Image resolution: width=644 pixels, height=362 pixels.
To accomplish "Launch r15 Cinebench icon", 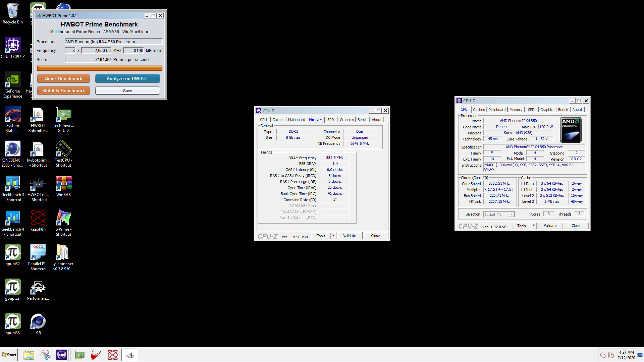I will [x=38, y=324].
